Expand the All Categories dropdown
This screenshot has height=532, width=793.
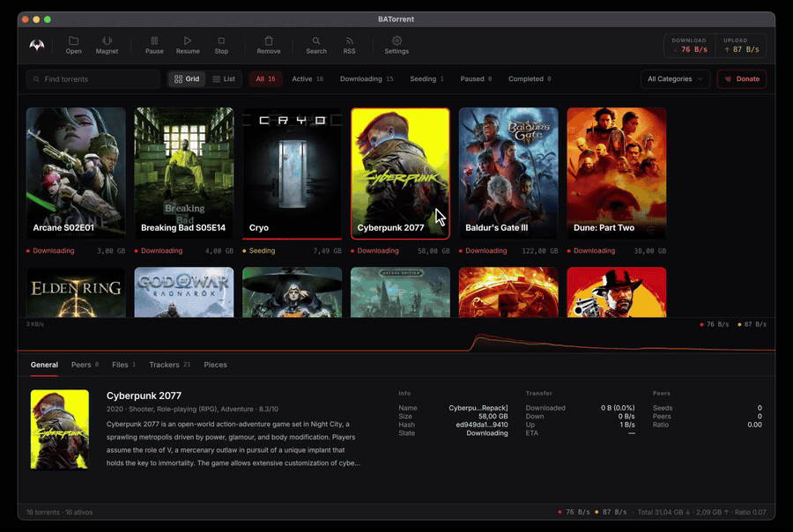point(675,79)
